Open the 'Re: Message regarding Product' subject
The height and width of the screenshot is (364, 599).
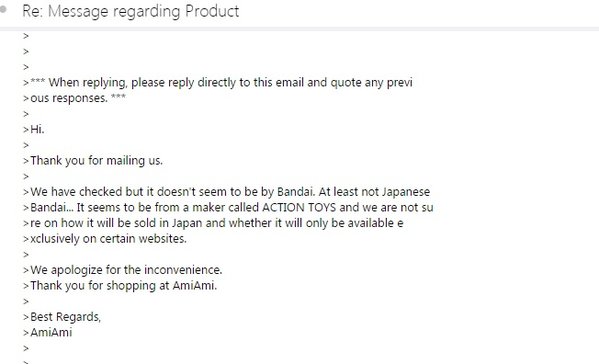(x=131, y=11)
